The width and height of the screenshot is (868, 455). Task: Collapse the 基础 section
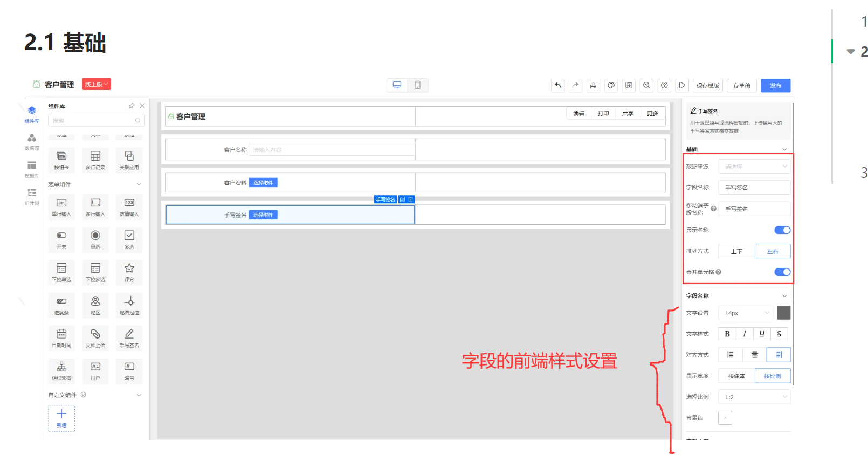[784, 149]
